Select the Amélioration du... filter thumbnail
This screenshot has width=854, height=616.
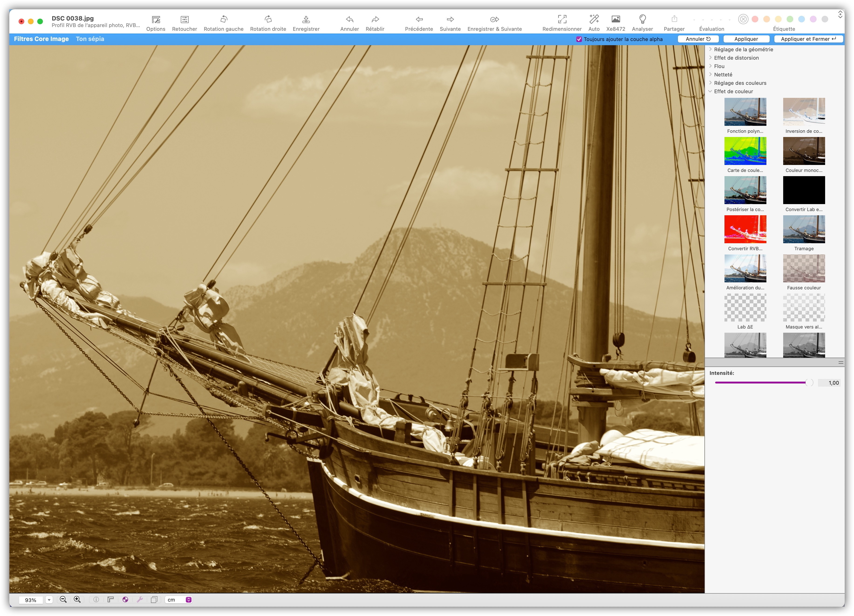pos(745,268)
